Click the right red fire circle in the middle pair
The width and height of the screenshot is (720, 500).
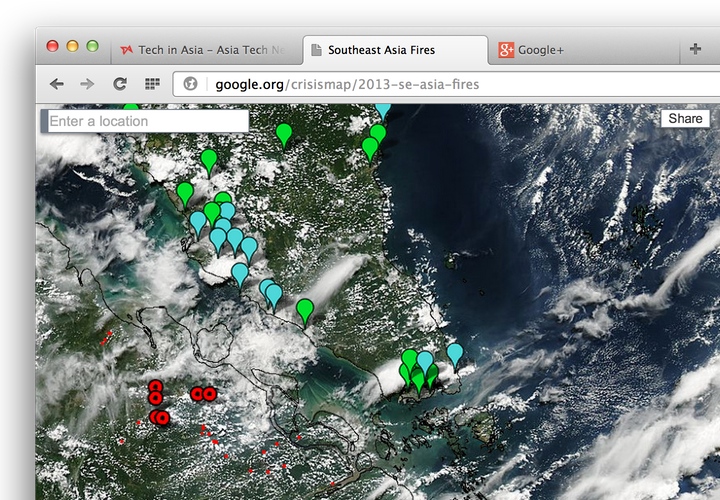210,394
